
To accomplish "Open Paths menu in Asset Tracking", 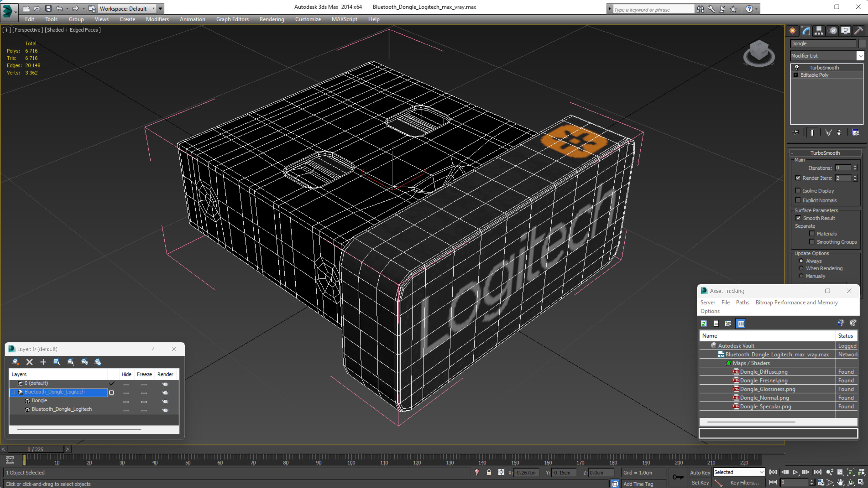I will [742, 303].
